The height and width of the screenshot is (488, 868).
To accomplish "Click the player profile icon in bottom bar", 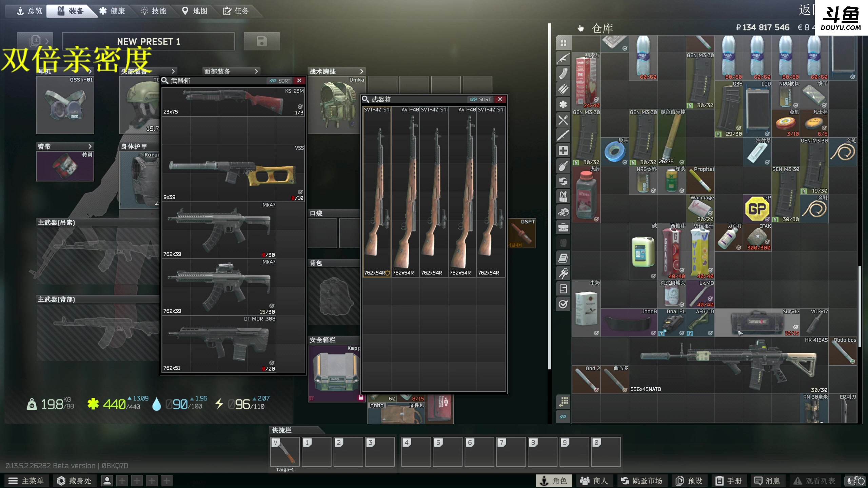I will [107, 481].
